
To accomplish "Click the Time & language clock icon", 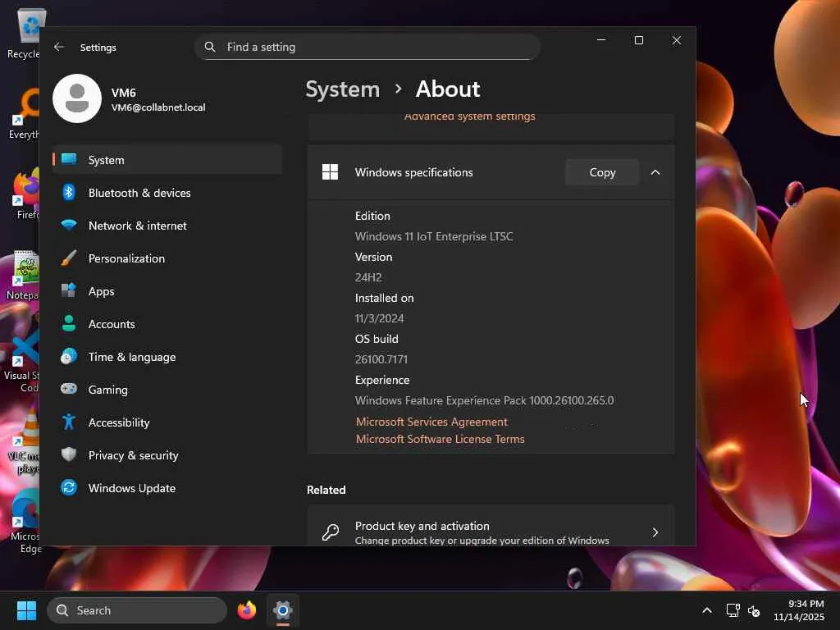I will pyautogui.click(x=69, y=356).
